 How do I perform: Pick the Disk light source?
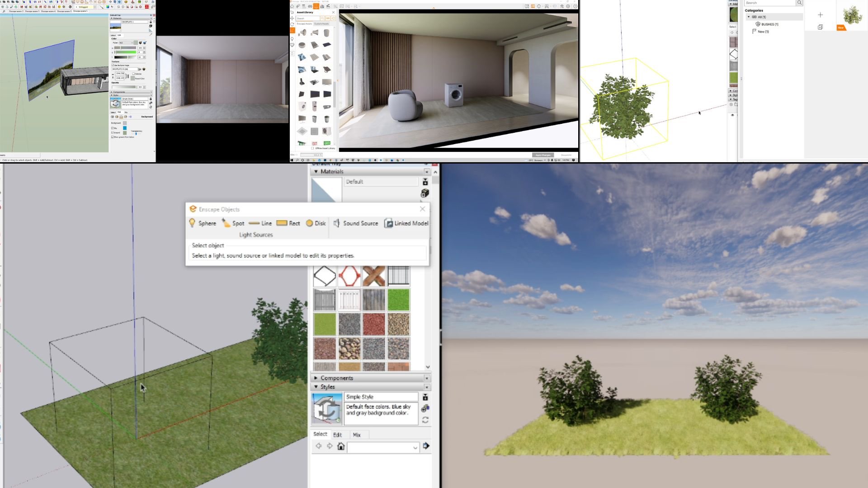(316, 223)
